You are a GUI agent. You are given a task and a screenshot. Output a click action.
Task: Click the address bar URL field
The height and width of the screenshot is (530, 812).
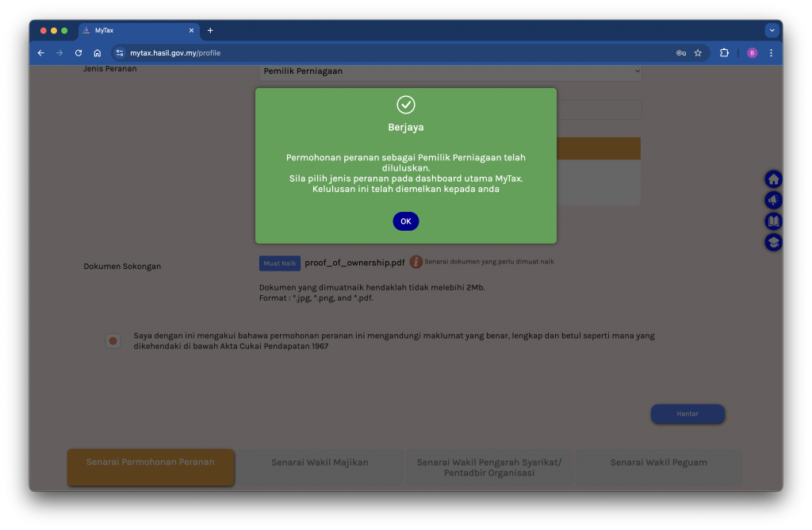click(396, 53)
